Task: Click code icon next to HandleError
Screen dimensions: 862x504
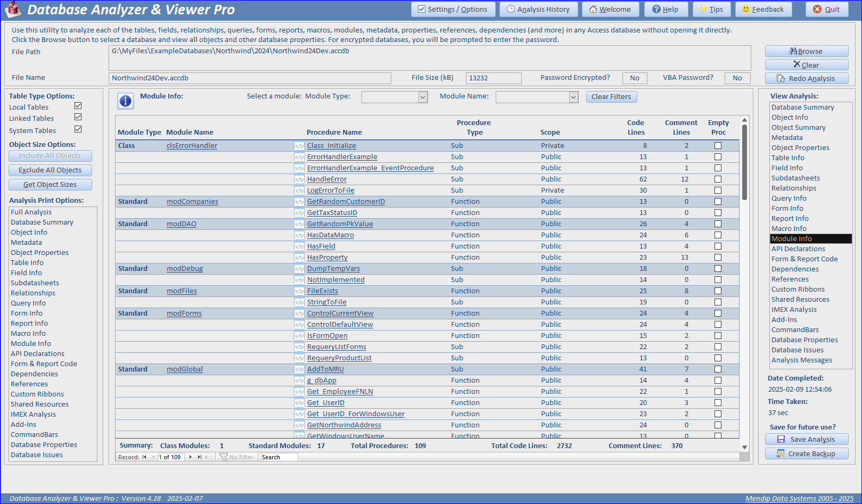Action: tap(299, 179)
